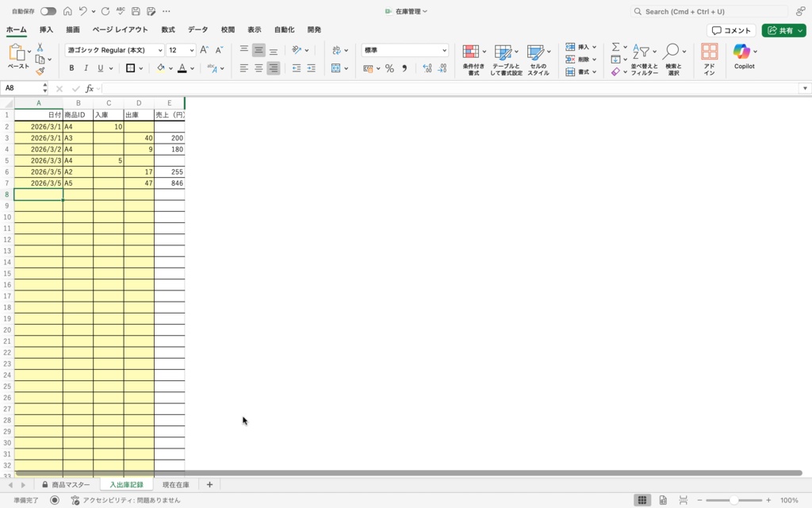Copy selection with copy icon
812x508 pixels.
(x=40, y=59)
